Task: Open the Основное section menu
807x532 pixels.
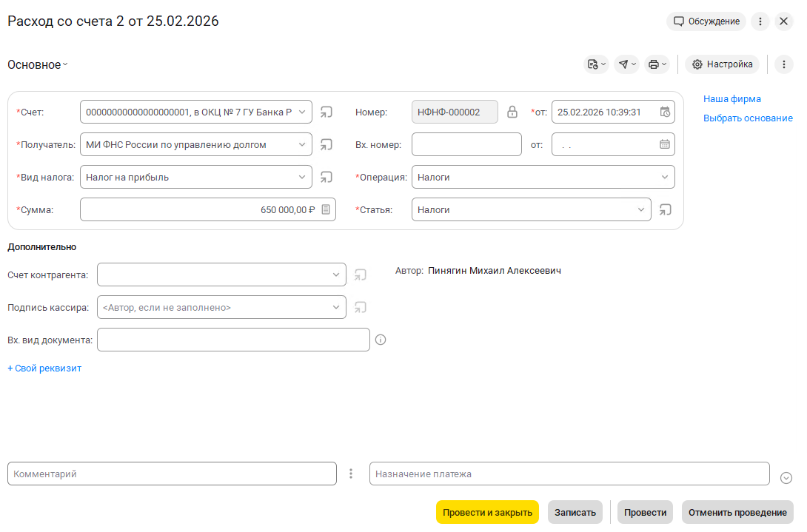Action: tap(37, 65)
